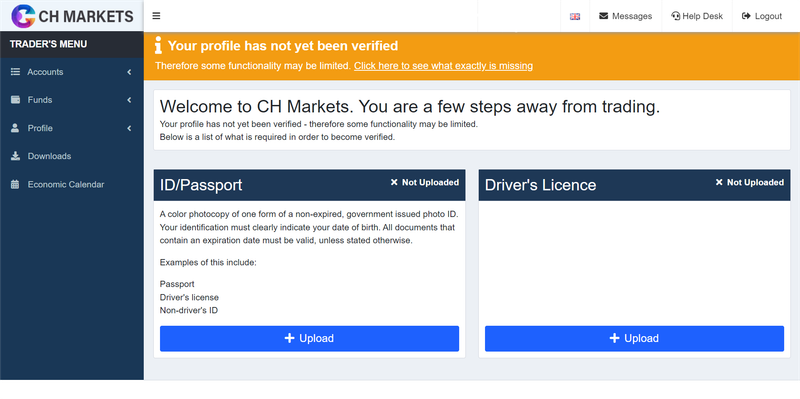The width and height of the screenshot is (800, 399).
Task: Click the 'Non-driver's ID' example text
Action: (189, 310)
